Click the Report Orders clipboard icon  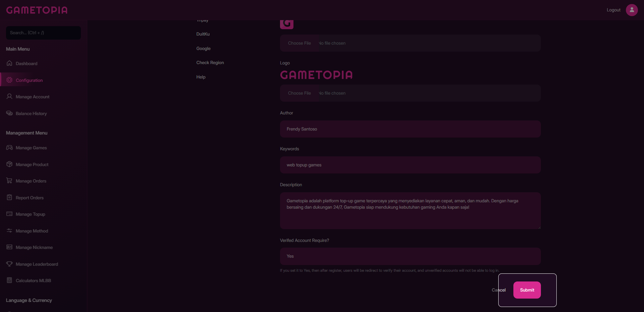[x=9, y=197]
